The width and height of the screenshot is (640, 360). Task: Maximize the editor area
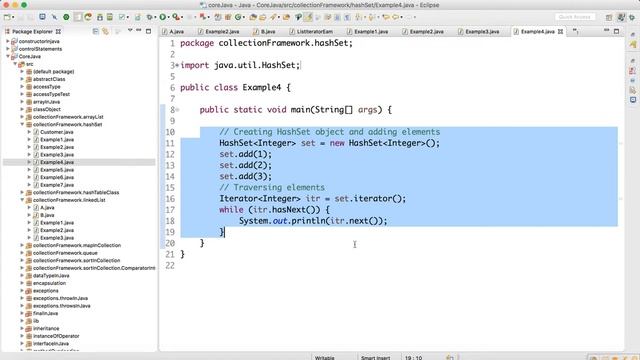coord(616,31)
